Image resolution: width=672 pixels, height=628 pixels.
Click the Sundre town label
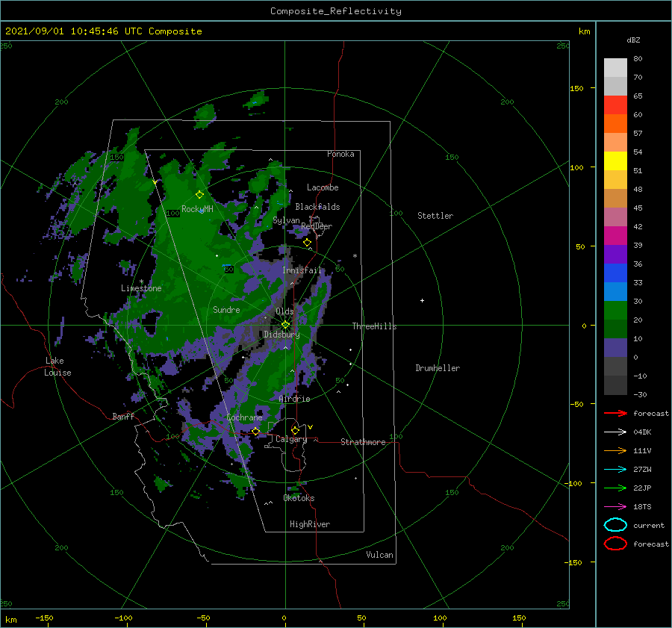226,309
